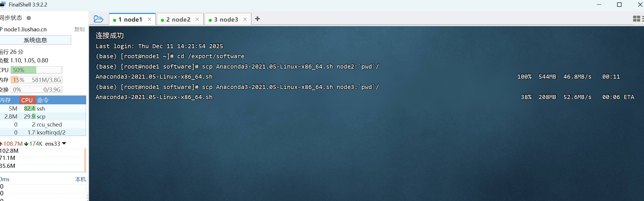Click the 0ms latency value
644x201 pixels.
pyautogui.click(x=5, y=179)
